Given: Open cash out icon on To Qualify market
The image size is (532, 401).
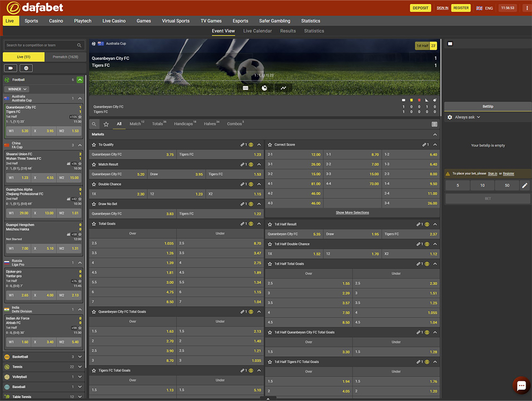Looking at the screenshot, I should click(251, 145).
